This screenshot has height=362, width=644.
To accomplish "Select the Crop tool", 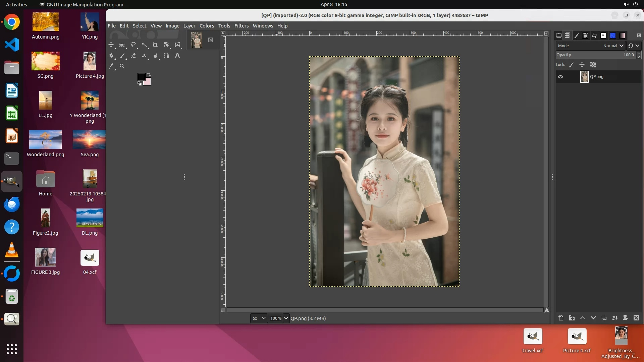I will tap(155, 45).
